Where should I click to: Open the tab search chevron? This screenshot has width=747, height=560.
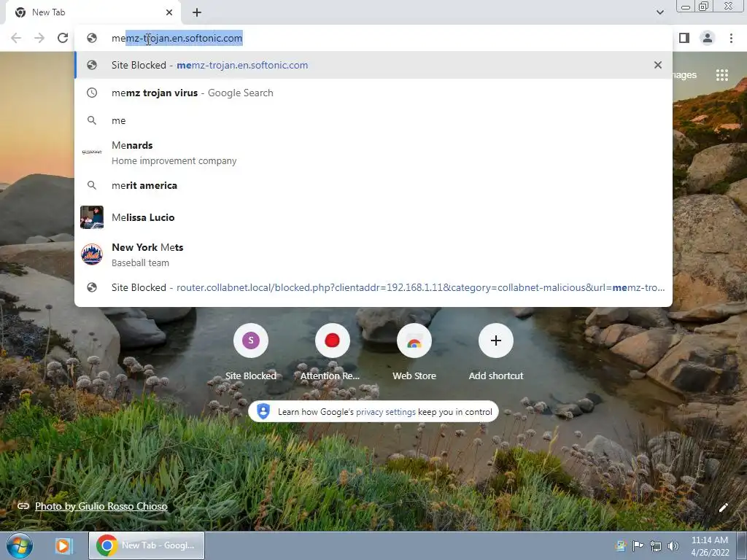[x=659, y=12]
